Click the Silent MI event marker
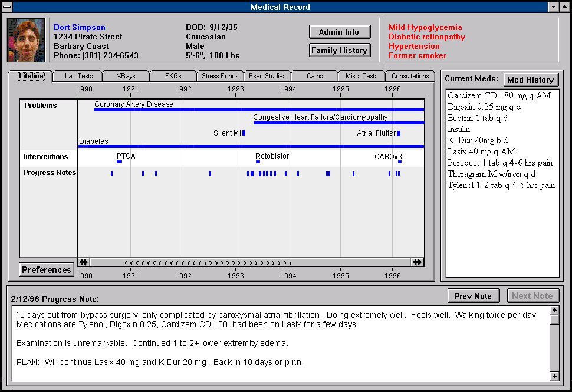This screenshot has width=572, height=392. tap(244, 133)
